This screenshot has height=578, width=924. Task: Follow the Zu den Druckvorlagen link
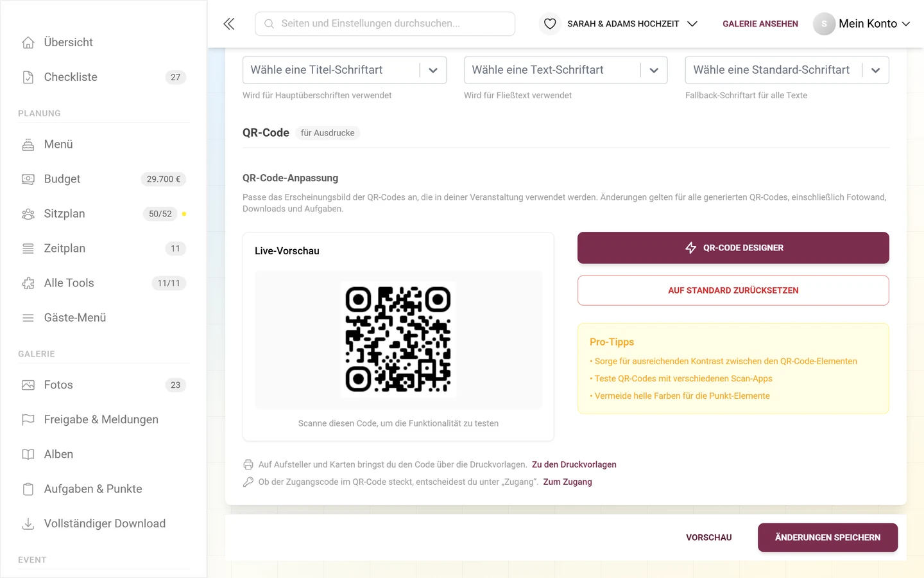pos(574,465)
